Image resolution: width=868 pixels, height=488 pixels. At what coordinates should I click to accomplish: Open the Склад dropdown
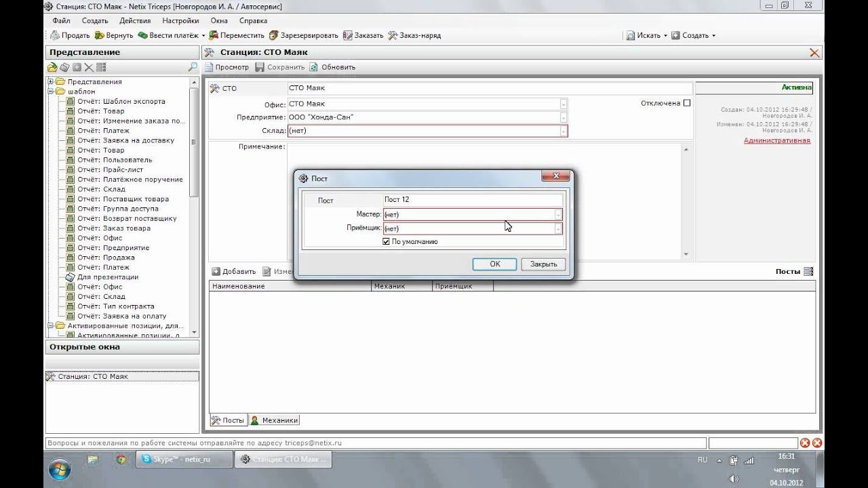(x=564, y=131)
